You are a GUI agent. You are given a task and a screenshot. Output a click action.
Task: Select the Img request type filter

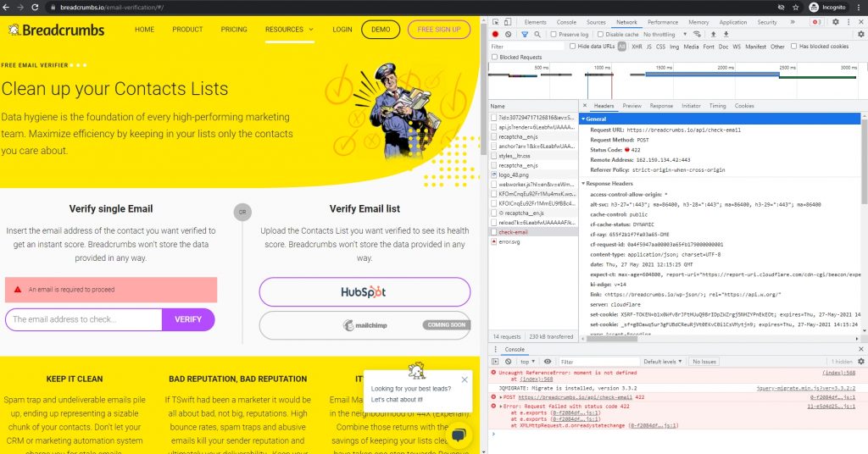(674, 47)
